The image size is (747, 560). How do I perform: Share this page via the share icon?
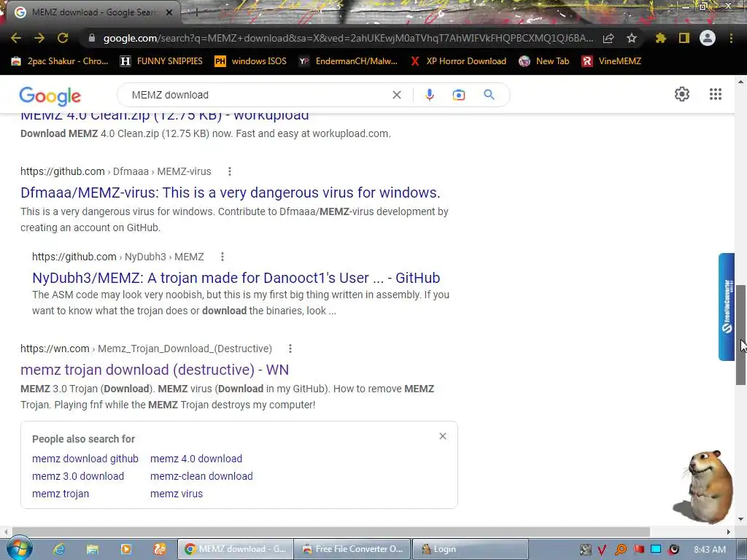[608, 38]
